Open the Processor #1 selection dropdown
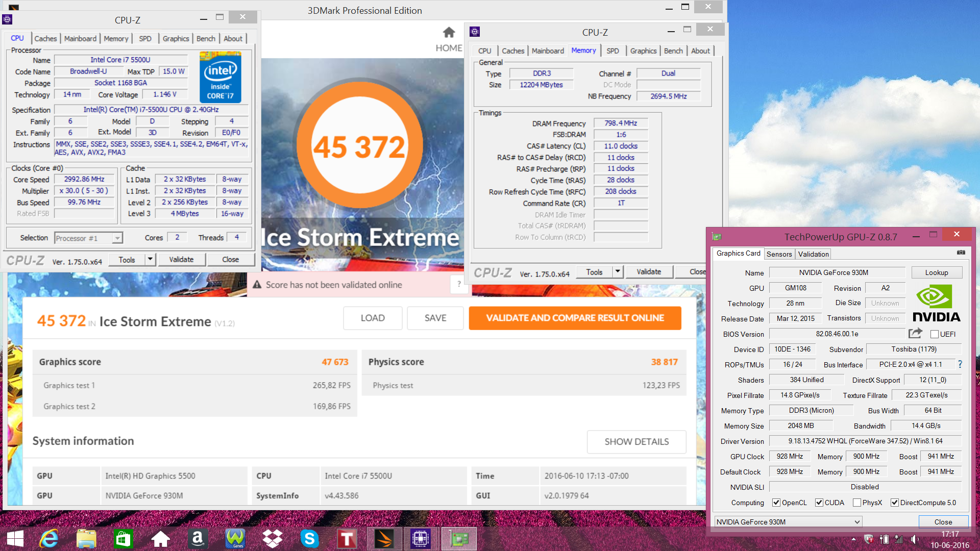This screenshot has width=980, height=551. [89, 238]
